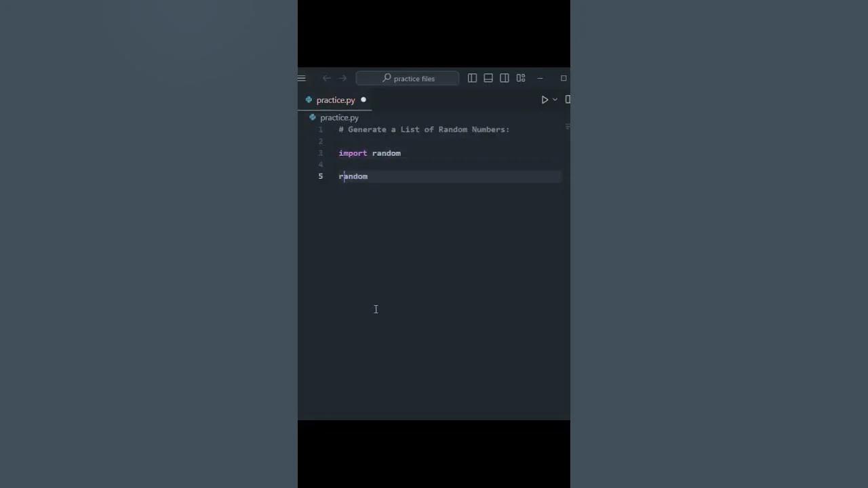Run the Python file with play icon
Screen dimensions: 868x488
pos(545,100)
